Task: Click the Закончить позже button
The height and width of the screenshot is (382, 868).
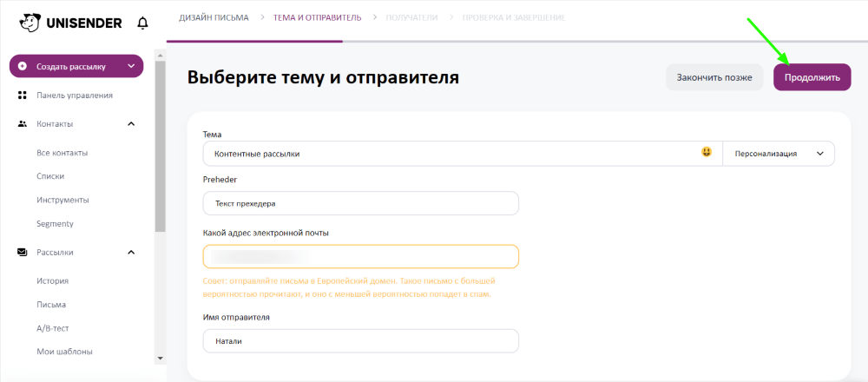Action: click(x=714, y=77)
